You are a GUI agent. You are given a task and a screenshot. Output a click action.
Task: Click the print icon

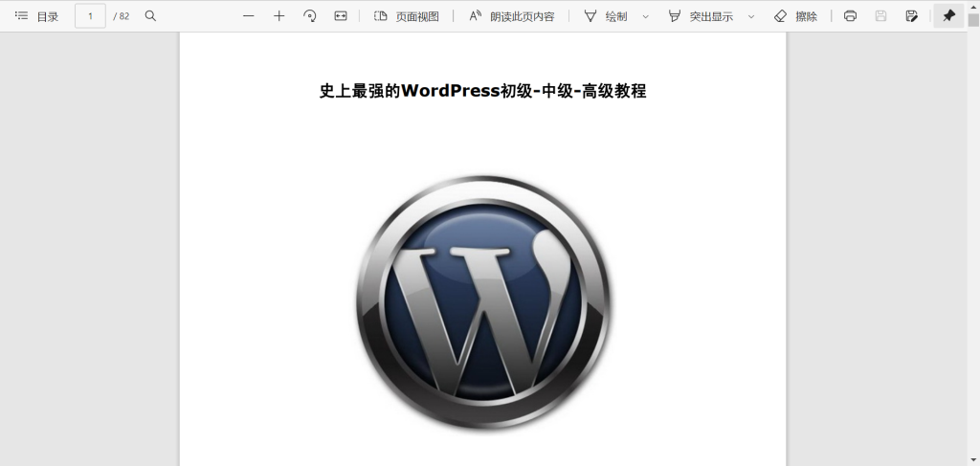(850, 16)
